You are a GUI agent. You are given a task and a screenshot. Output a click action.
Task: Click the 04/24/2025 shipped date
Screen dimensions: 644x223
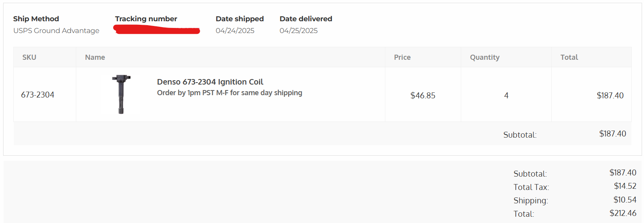235,31
